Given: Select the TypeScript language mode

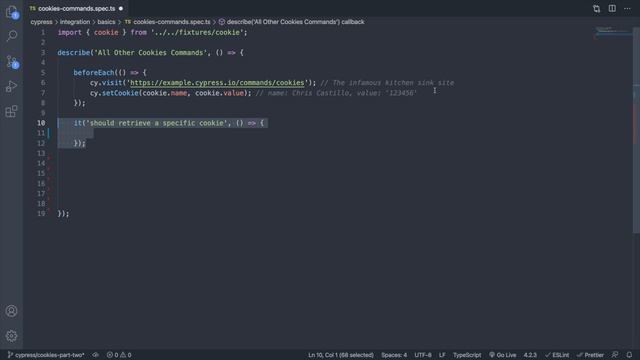Looking at the screenshot, I should (x=467, y=355).
